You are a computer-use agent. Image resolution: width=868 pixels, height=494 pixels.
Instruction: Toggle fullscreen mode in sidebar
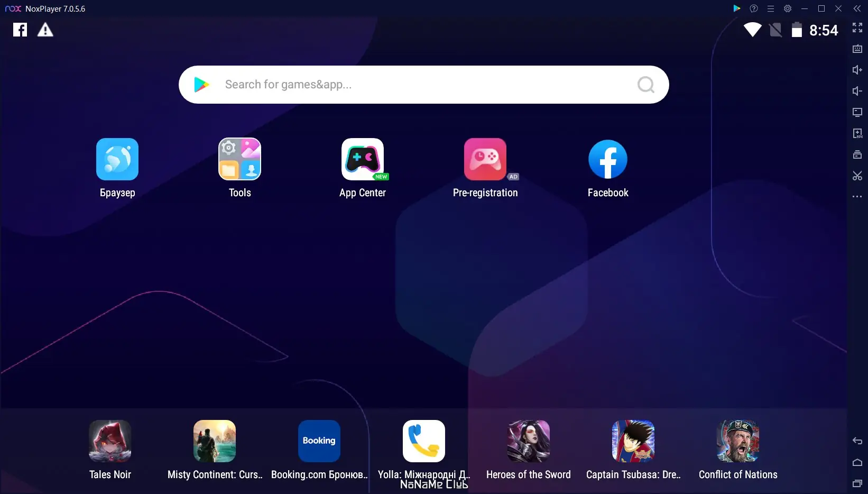[857, 28]
